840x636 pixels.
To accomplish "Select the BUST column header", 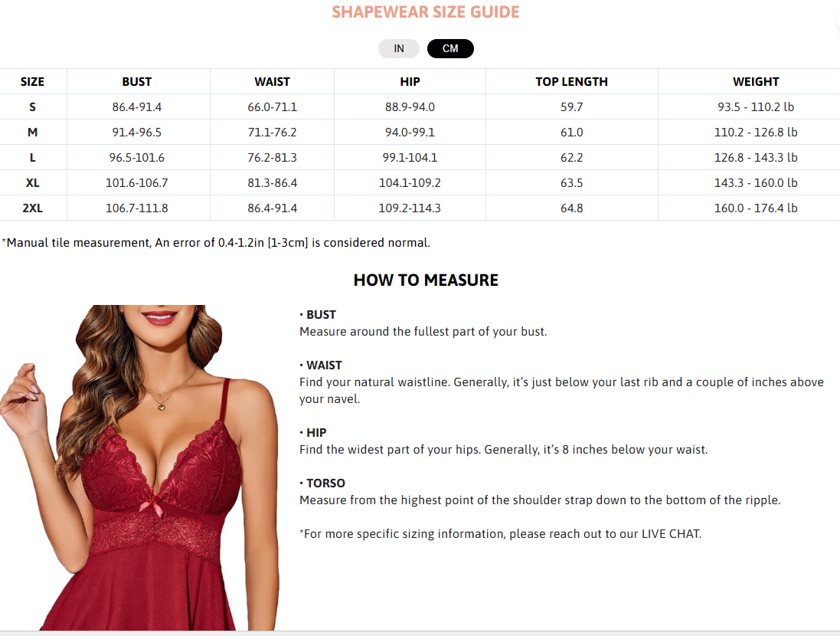I will coord(136,81).
